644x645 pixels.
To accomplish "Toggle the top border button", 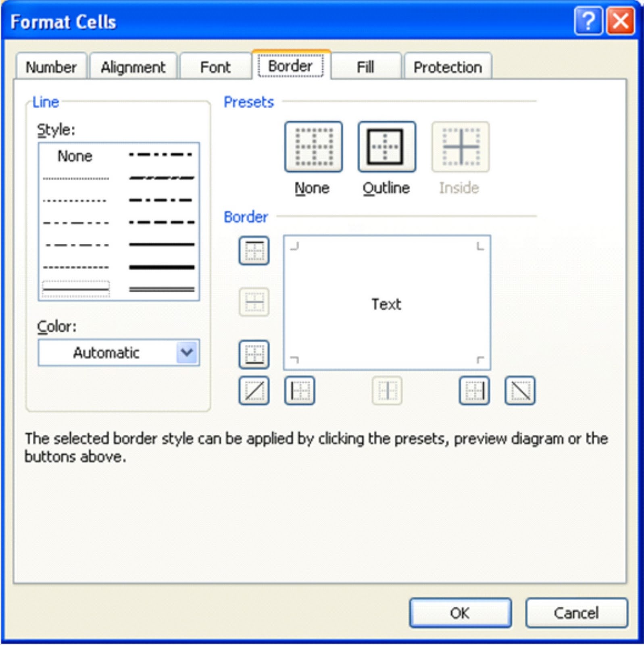I will [254, 250].
